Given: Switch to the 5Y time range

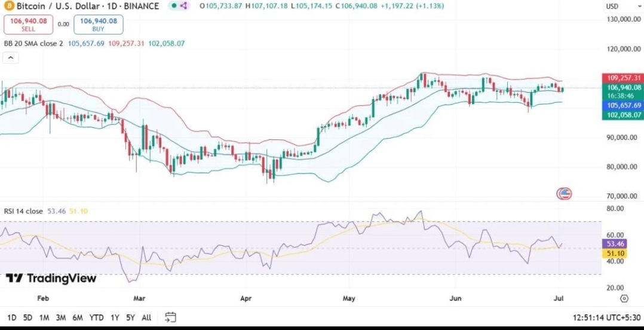Looking at the screenshot, I should pyautogui.click(x=130, y=317).
